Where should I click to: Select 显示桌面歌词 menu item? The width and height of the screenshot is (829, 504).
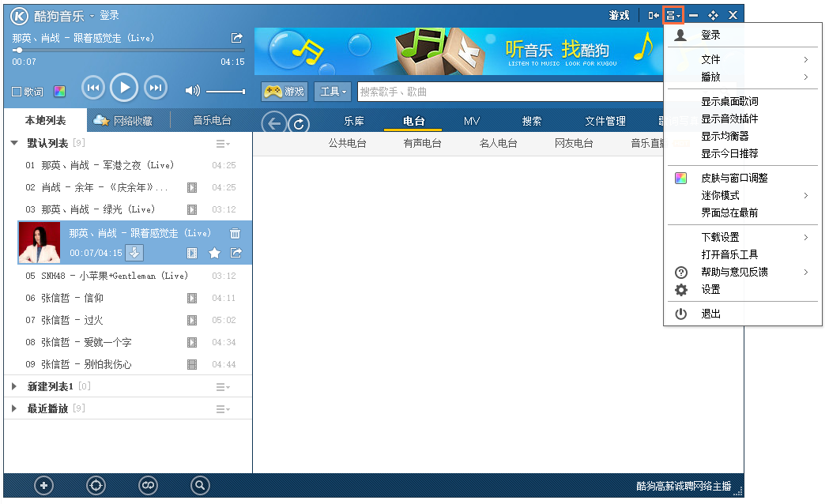tap(743, 101)
